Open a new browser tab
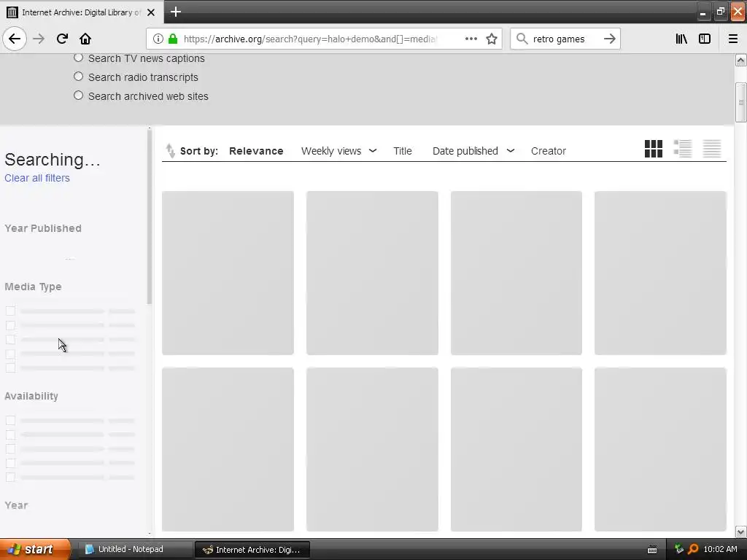 click(x=175, y=12)
